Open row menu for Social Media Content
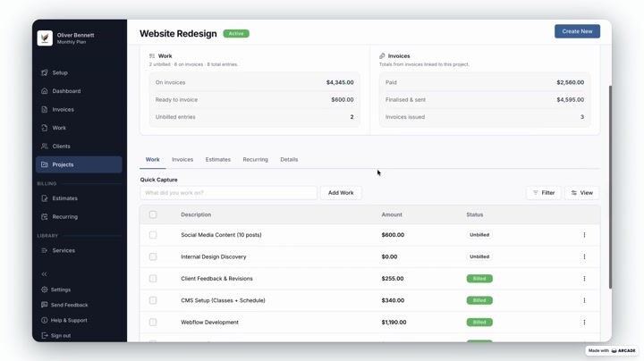 pyautogui.click(x=584, y=235)
